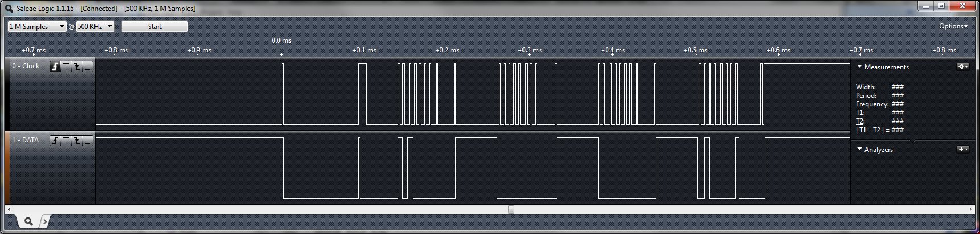Set rising edge trigger on Clock channel
The image size is (980, 234).
(55, 67)
